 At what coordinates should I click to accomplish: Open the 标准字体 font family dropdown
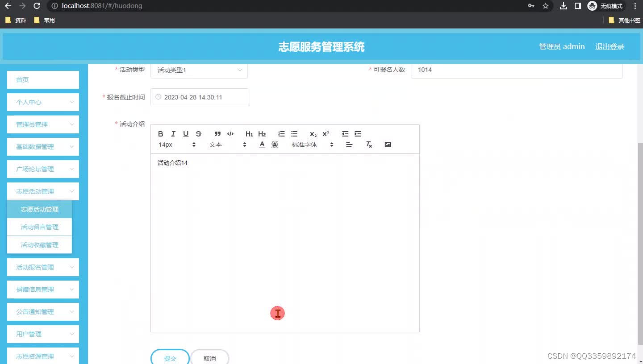coord(313,145)
